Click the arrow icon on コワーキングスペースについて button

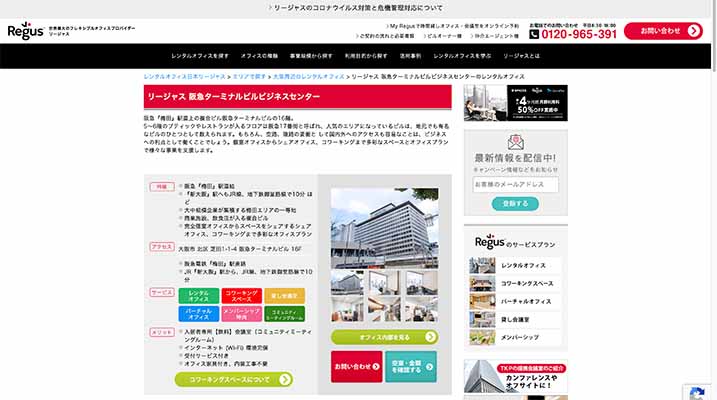coord(285,379)
